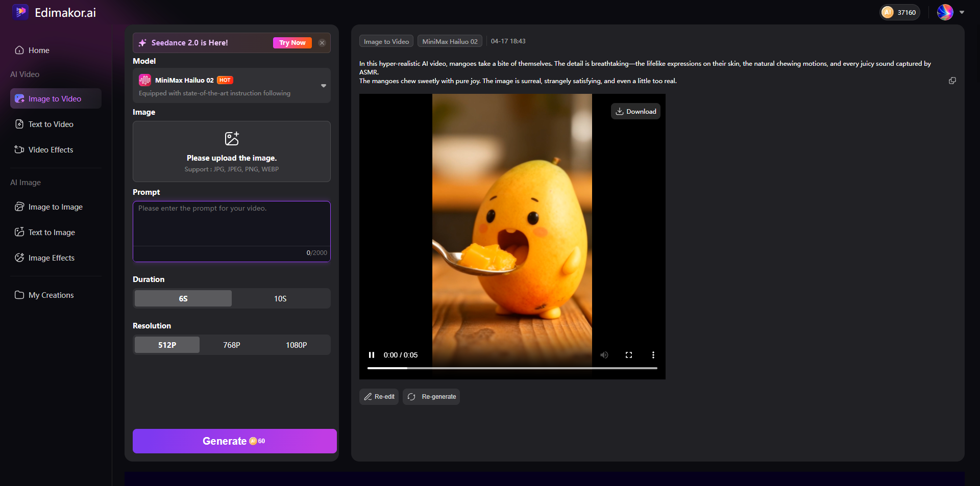The image size is (980, 486).
Task: Select the Image to Video tag above result
Action: pos(385,41)
